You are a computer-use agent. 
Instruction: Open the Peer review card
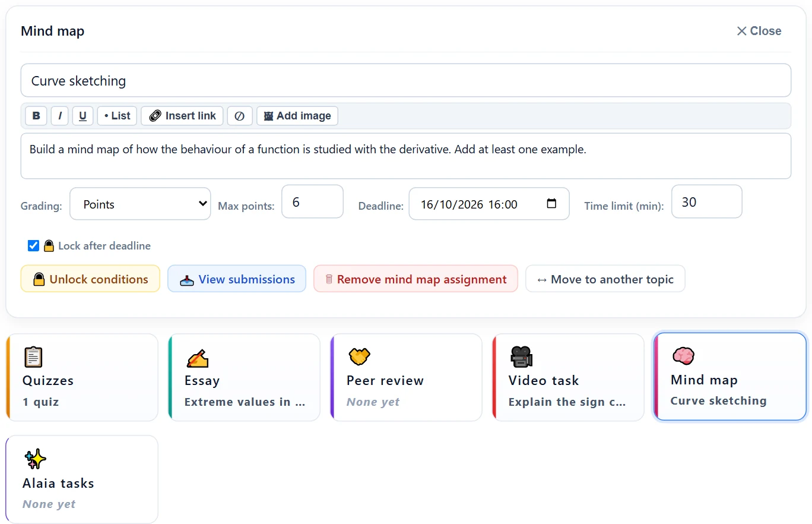(406, 377)
